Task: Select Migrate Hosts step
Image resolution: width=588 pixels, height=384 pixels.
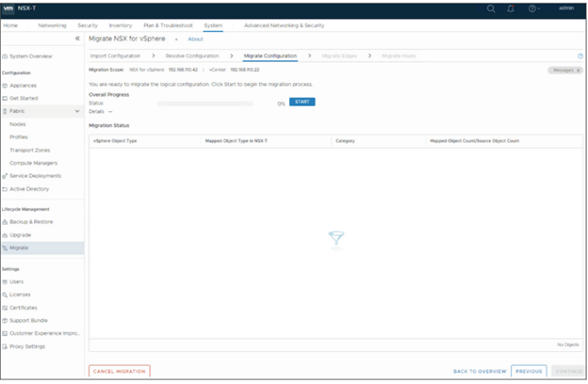Action: tap(399, 56)
